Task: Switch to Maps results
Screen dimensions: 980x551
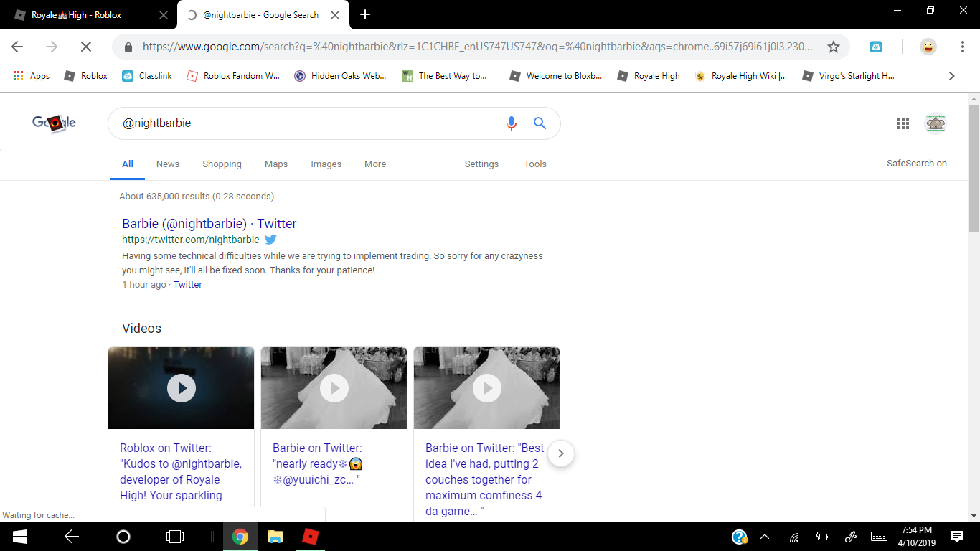Action: click(x=276, y=164)
